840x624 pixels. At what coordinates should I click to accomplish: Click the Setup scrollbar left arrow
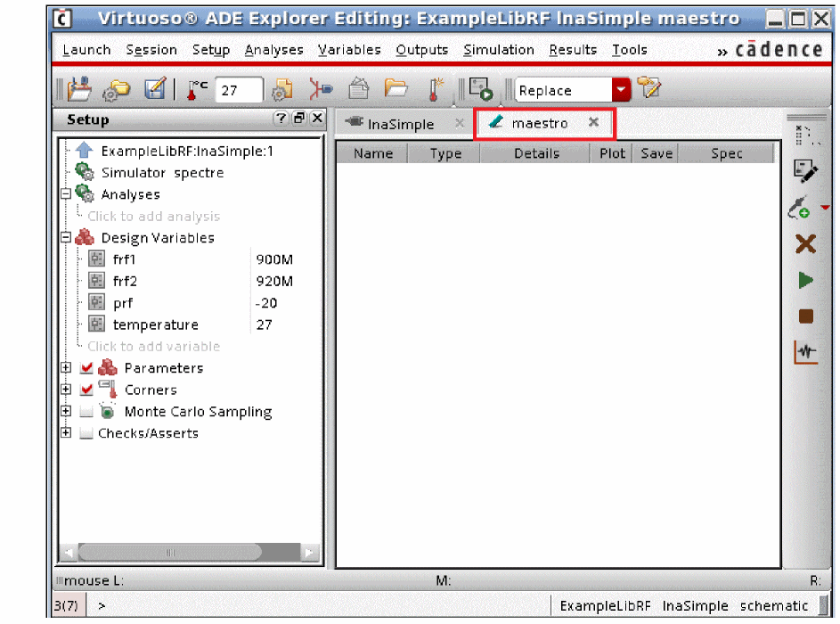point(69,552)
